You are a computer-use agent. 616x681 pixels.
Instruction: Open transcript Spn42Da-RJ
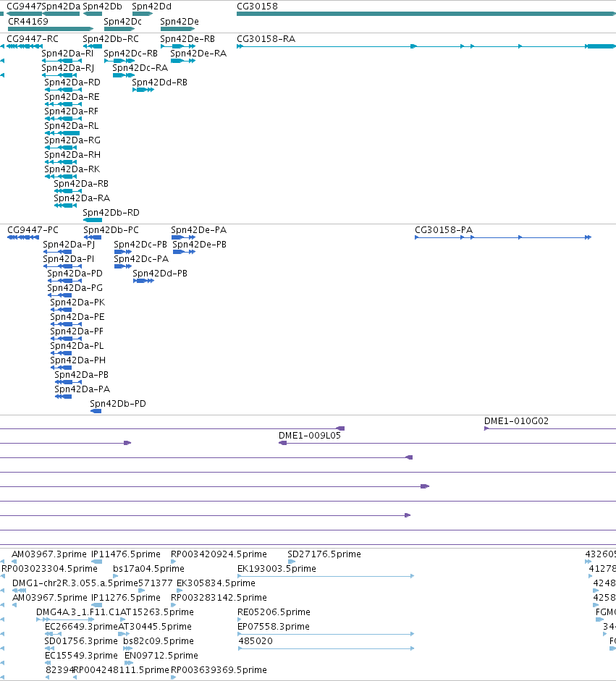click(68, 68)
